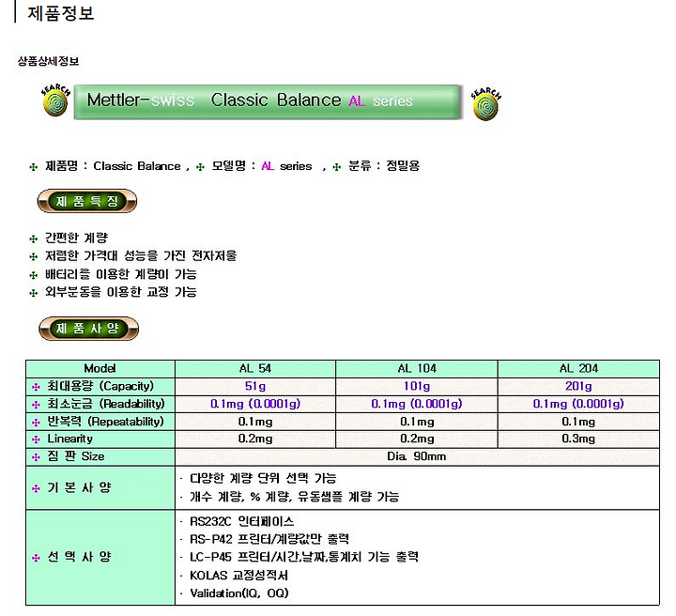Click the 제품명 : Classic Balance text
Viewport: 676px width, 616px height.
(113, 166)
